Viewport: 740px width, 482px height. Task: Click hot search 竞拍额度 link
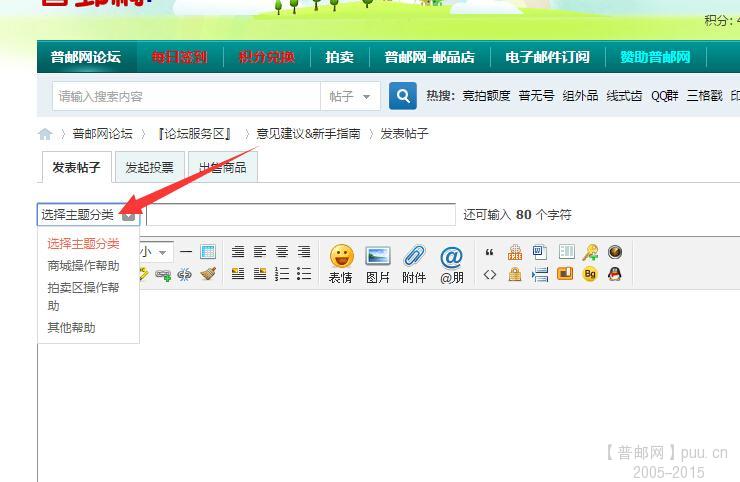coord(486,96)
